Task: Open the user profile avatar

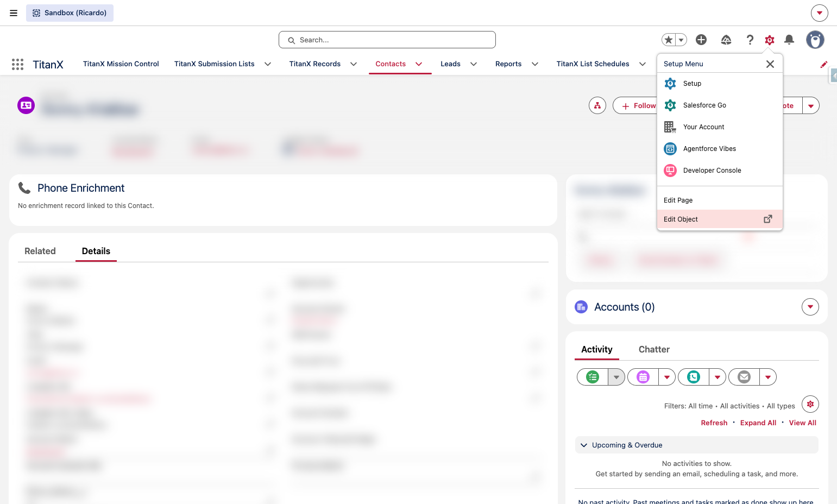Action: [x=815, y=40]
